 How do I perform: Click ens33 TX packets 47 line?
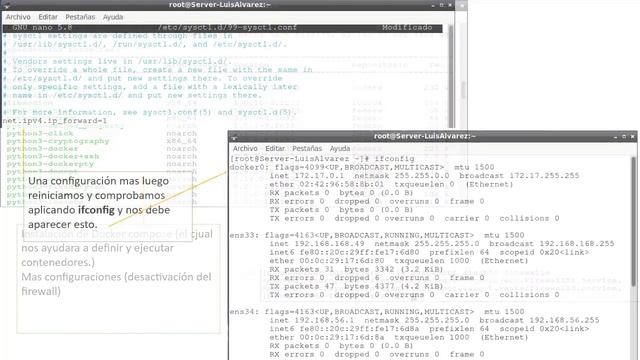click(x=356, y=287)
